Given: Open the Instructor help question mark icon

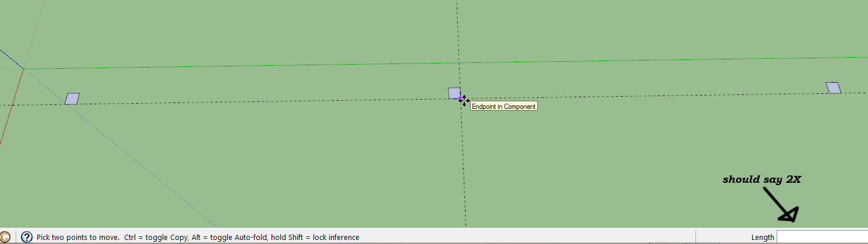Looking at the screenshot, I should [x=26, y=237].
